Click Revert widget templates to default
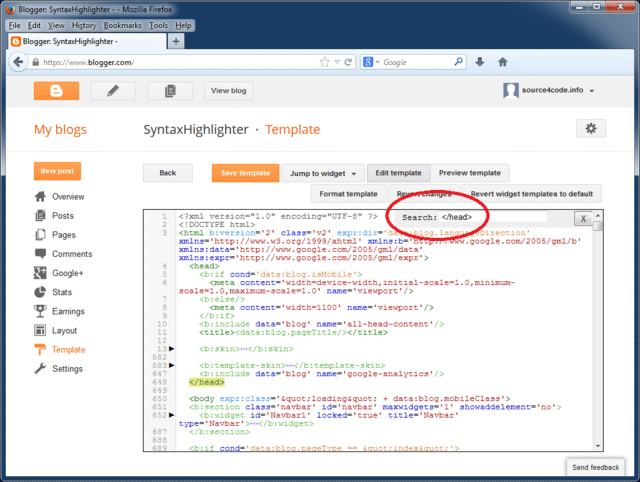Image resolution: width=640 pixels, height=482 pixels. 532,194
